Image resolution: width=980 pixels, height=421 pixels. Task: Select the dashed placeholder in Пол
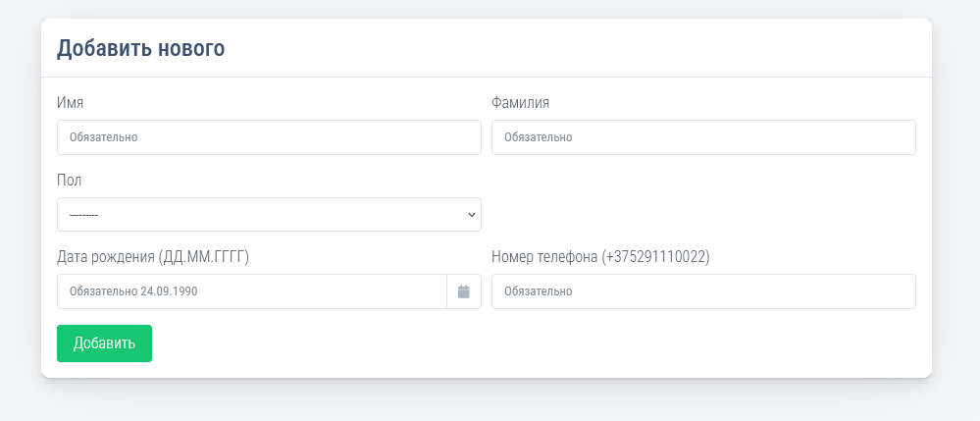tap(83, 215)
